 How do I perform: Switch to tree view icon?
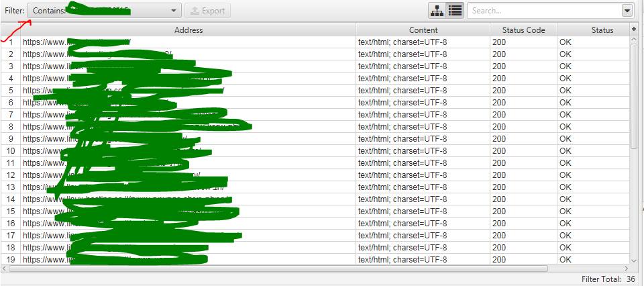tap(437, 11)
